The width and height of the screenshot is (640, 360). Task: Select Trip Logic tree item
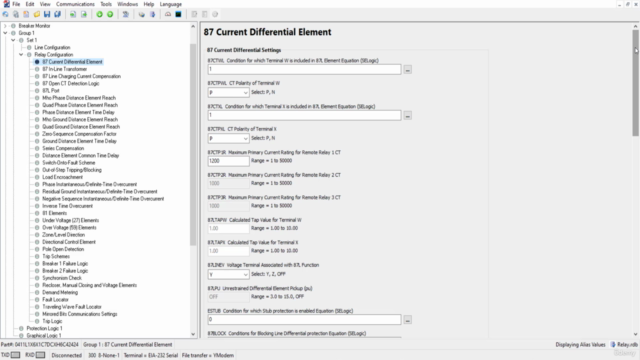52,321
